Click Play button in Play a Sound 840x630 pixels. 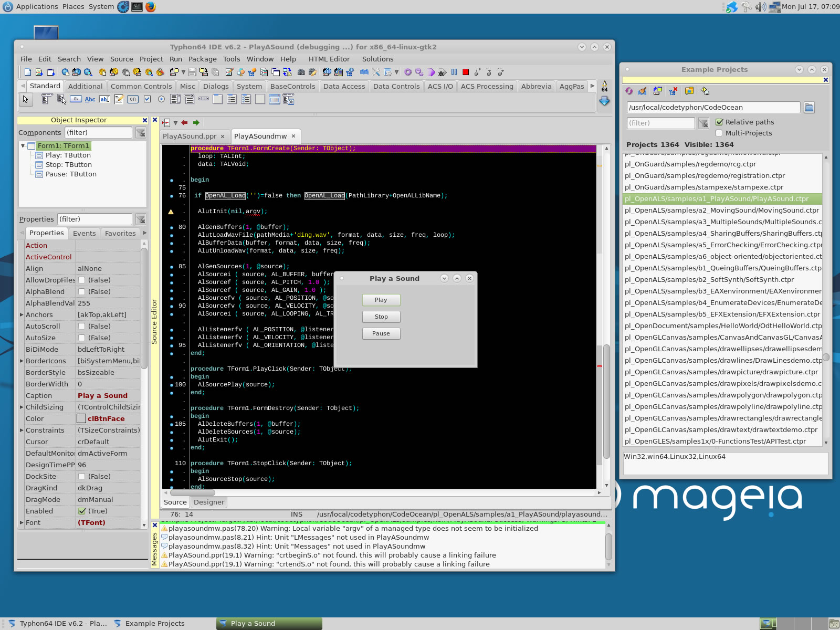click(381, 300)
